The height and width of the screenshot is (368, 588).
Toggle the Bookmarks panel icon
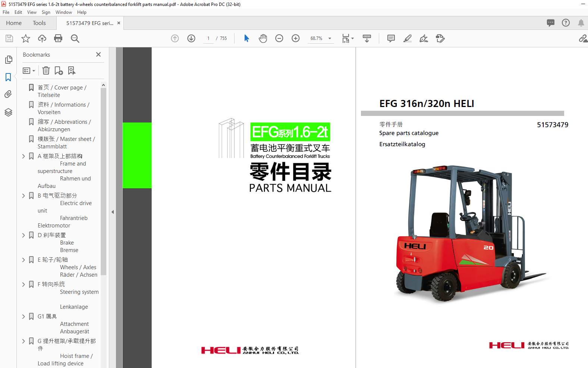8,77
